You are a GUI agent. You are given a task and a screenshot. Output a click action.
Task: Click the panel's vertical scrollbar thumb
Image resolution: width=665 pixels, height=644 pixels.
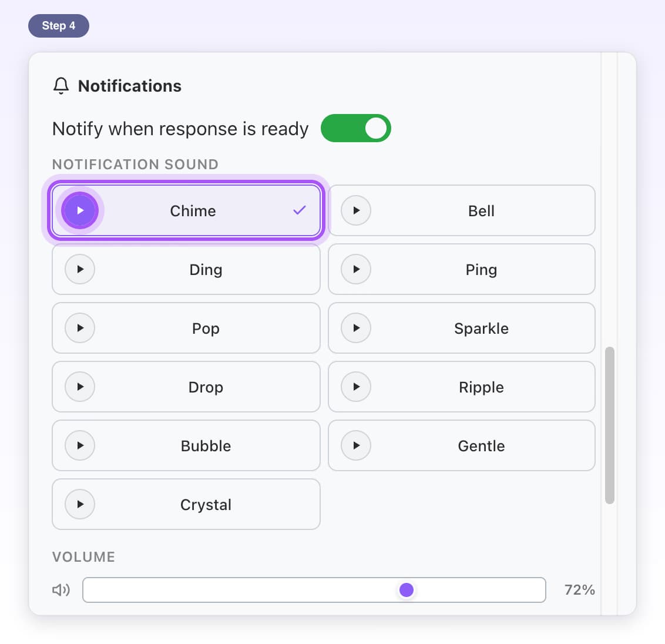click(610, 425)
